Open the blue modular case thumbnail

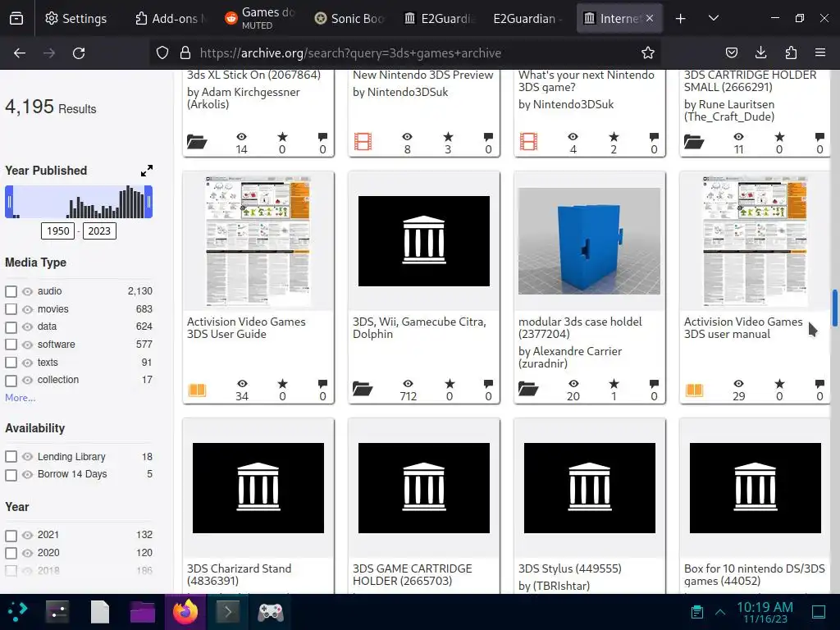tap(589, 241)
